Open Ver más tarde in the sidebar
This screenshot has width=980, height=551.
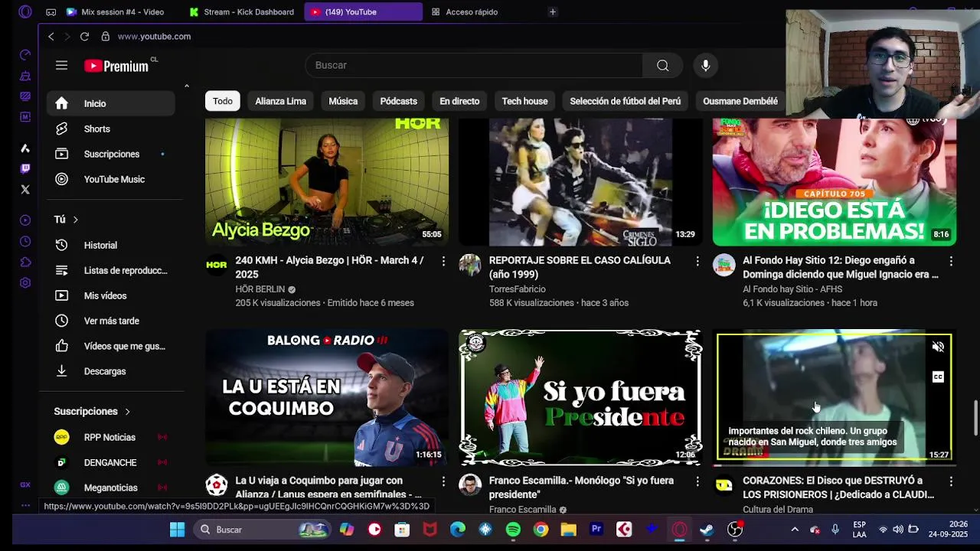tap(111, 321)
